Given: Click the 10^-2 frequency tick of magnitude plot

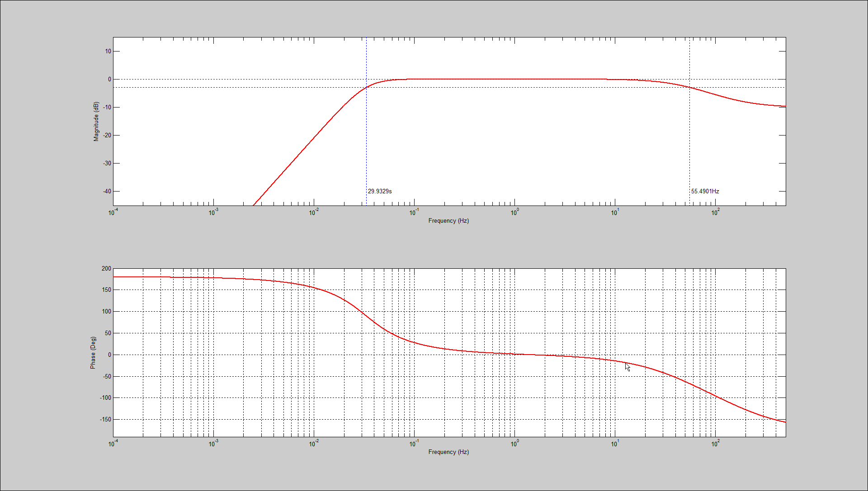Looking at the screenshot, I should (314, 212).
